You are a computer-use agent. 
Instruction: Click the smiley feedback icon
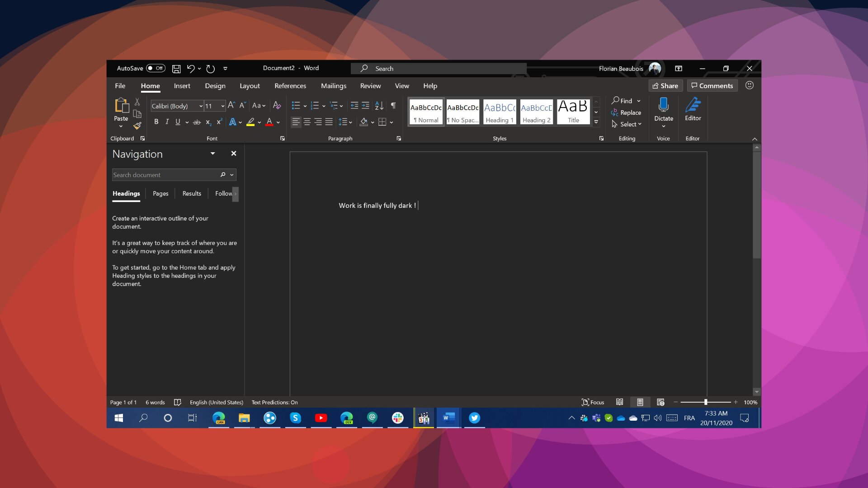point(749,85)
